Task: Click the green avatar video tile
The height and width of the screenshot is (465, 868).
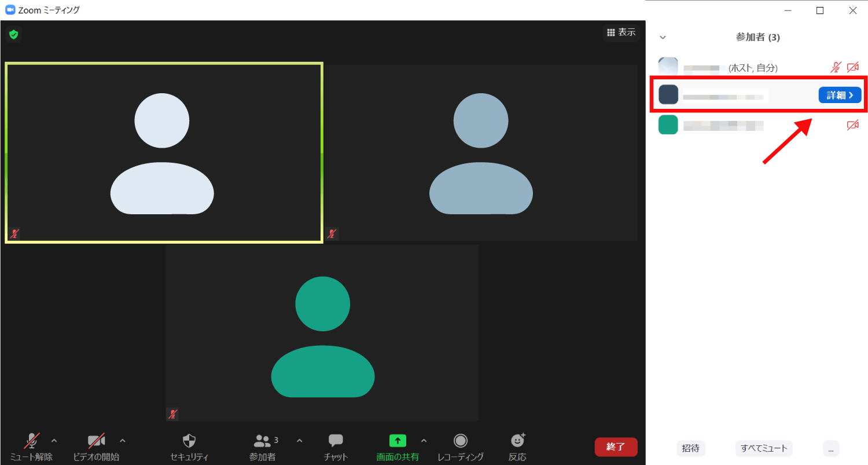Action: 322,332
